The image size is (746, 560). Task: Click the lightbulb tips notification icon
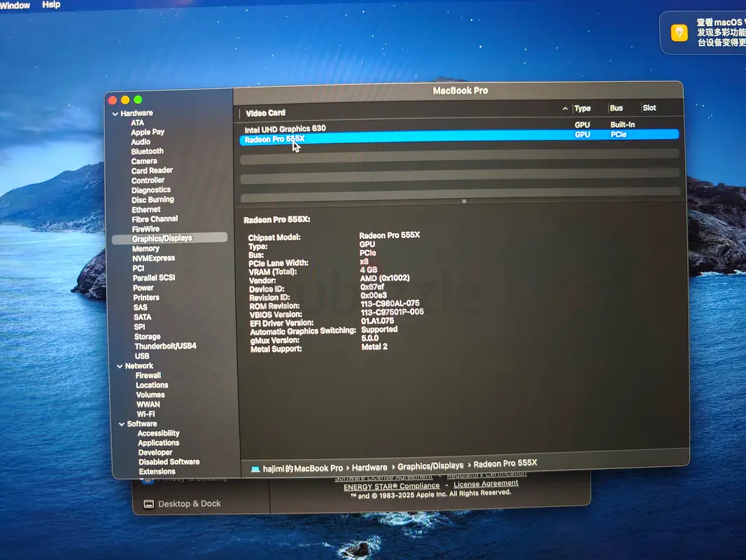pyautogui.click(x=680, y=33)
